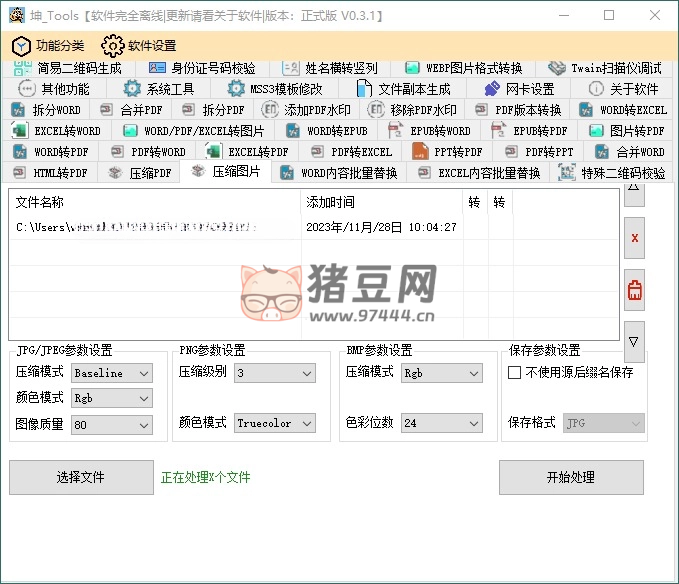Toggle 不使用源后缀名保存 checkbox
679x584 pixels.
515,372
